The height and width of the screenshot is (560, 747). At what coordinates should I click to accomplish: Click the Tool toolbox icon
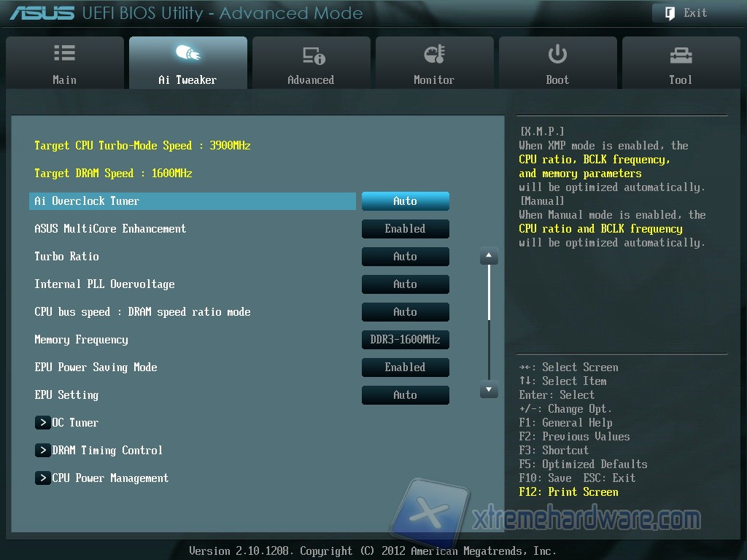(x=681, y=55)
